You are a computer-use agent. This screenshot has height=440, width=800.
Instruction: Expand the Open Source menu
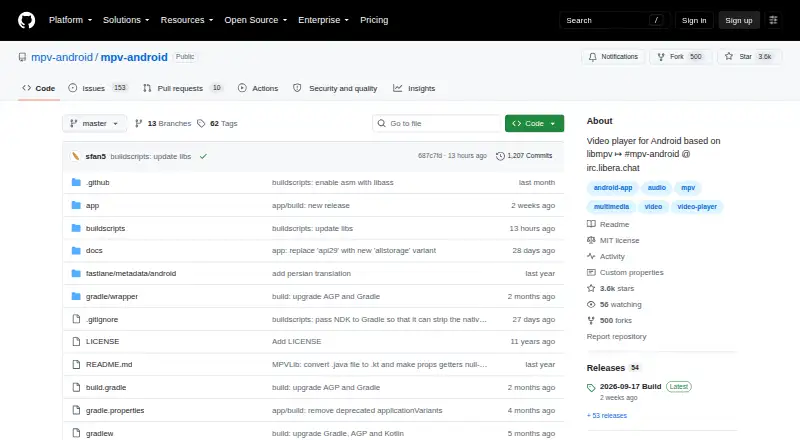tap(256, 20)
